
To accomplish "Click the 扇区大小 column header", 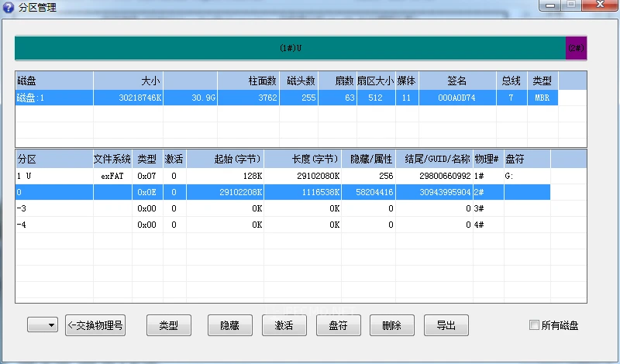I will coord(376,81).
